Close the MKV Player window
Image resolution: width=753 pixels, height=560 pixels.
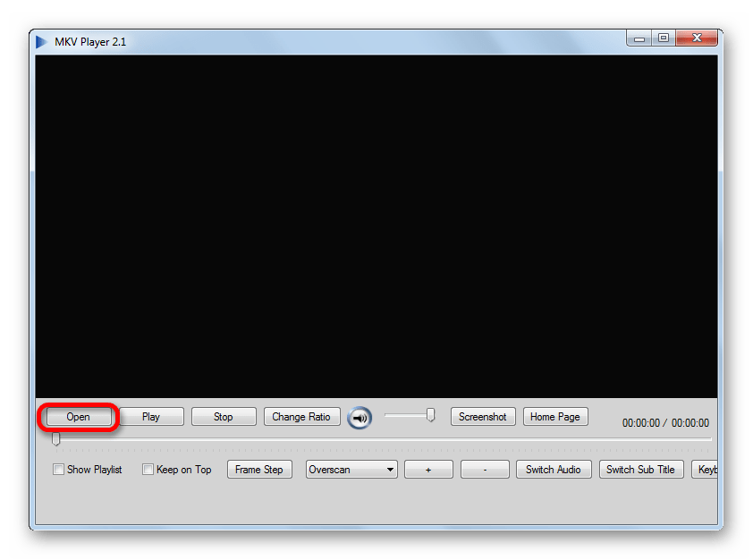click(697, 38)
